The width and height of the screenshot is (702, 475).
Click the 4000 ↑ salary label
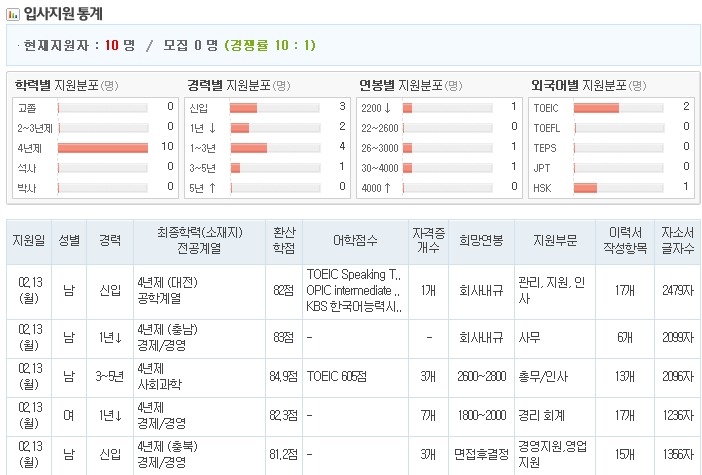point(376,188)
